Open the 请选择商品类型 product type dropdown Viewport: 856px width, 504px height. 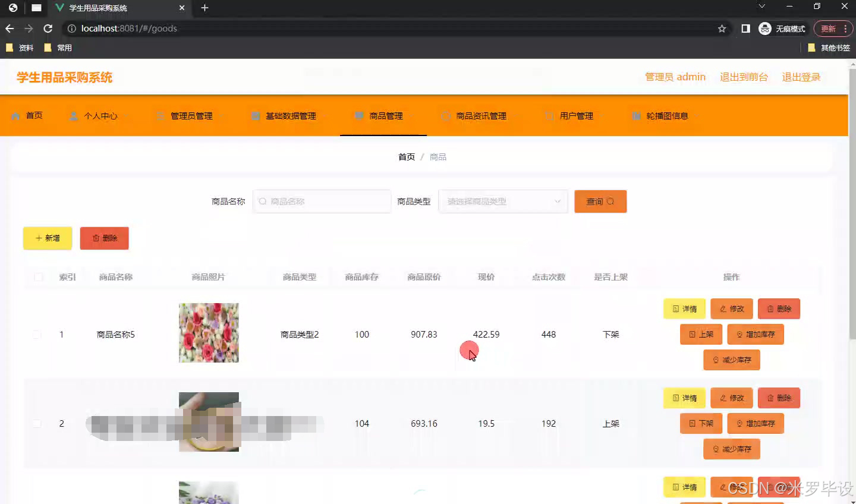(503, 201)
